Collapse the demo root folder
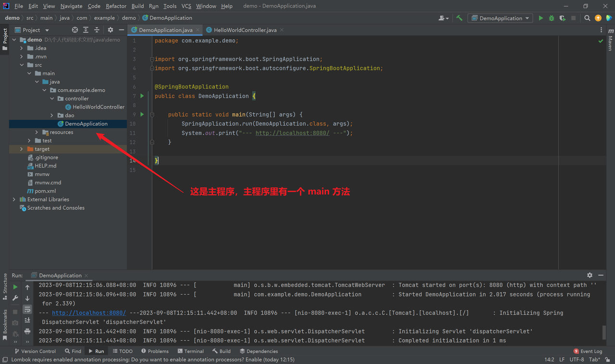The width and height of the screenshot is (615, 364). click(14, 40)
